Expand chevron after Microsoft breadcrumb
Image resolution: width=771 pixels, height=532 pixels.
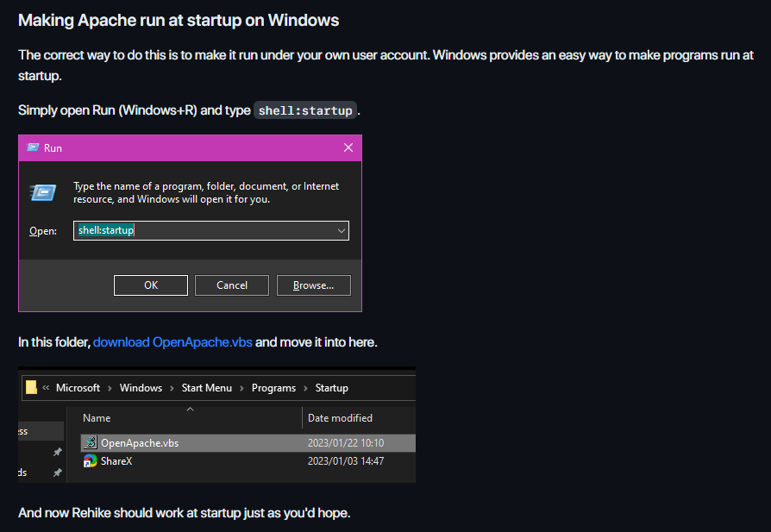[x=110, y=388]
